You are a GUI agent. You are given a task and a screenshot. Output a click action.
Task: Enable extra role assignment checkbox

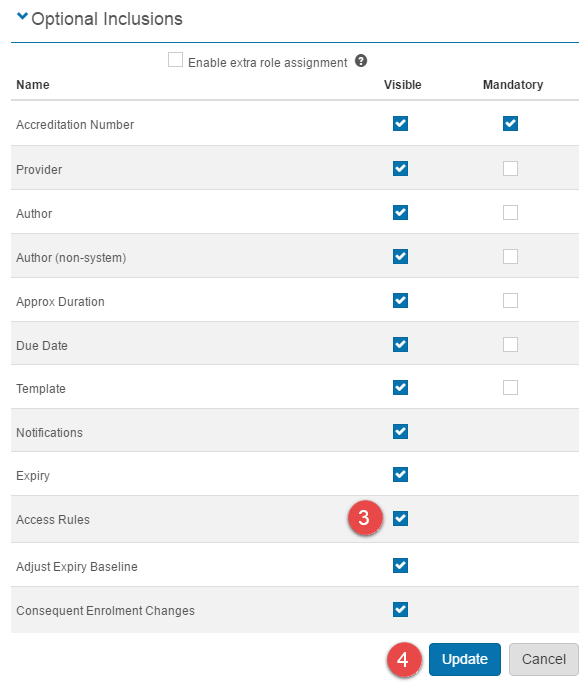[175, 60]
